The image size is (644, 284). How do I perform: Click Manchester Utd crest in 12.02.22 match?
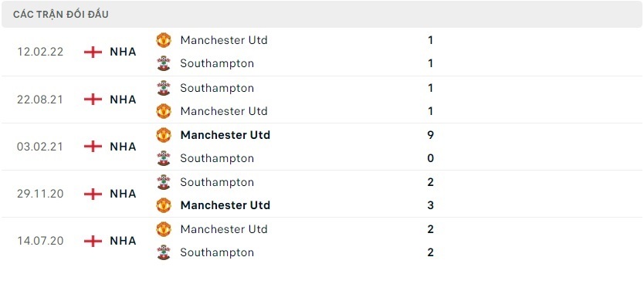click(164, 40)
